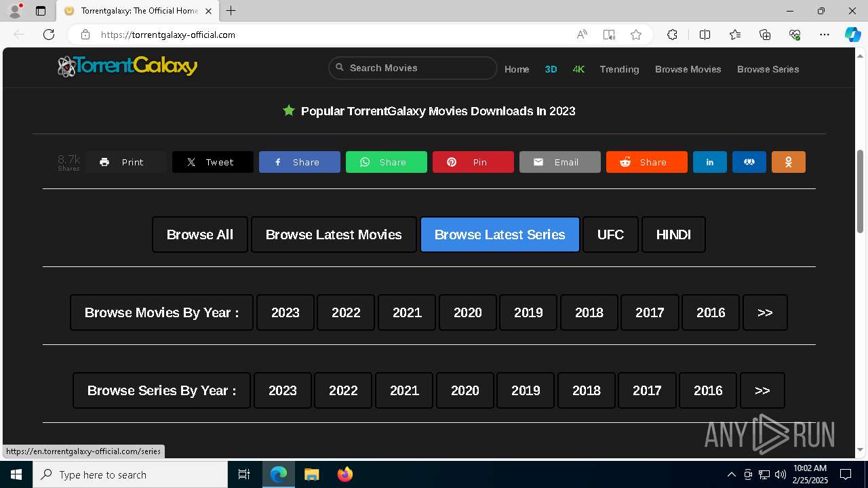
Task: Browse movies from 2023
Action: pos(285,312)
